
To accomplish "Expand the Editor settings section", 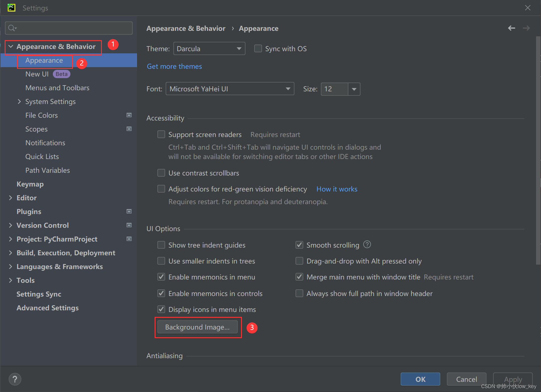I will (x=9, y=198).
